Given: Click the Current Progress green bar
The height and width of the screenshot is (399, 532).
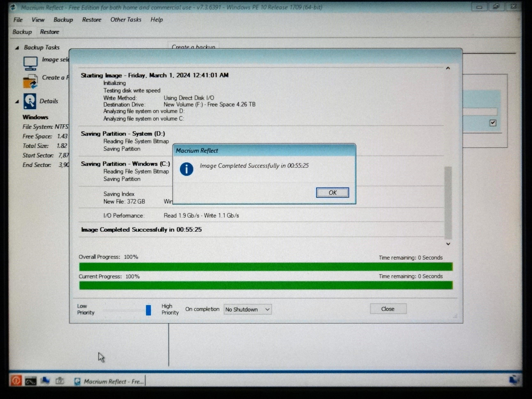Looking at the screenshot, I should tap(266, 285).
